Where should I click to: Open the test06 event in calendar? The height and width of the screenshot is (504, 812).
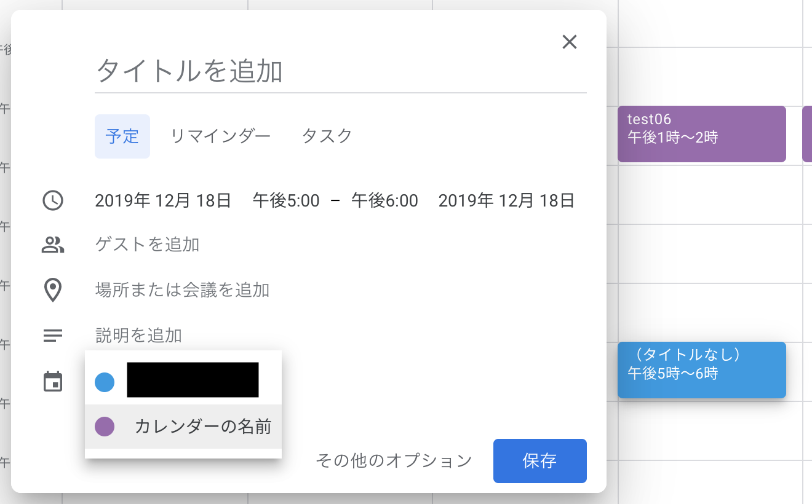[702, 134]
